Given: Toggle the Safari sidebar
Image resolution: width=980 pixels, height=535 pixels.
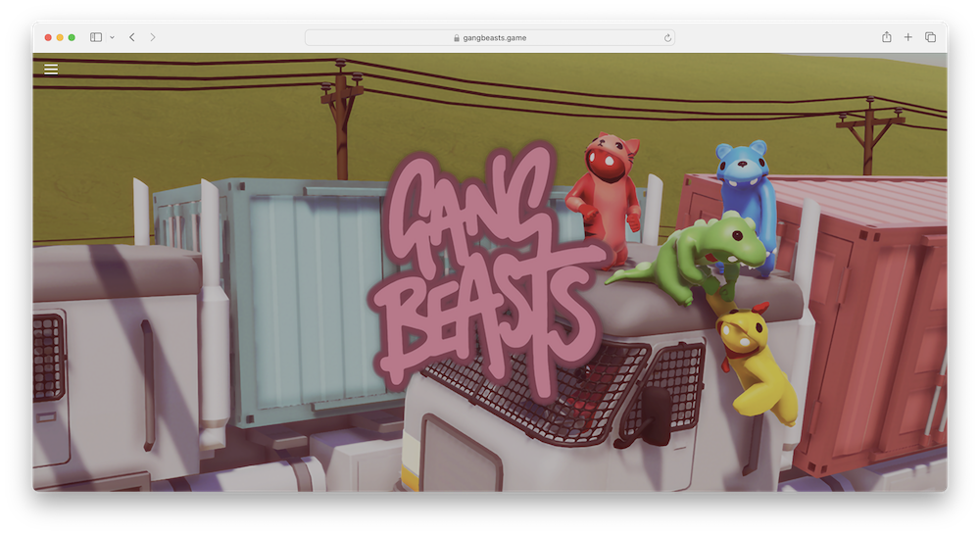Looking at the screenshot, I should click(96, 37).
